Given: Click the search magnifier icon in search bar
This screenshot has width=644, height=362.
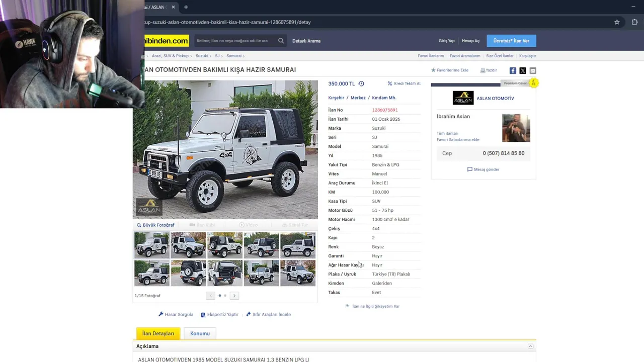Looking at the screenshot, I should 281,41.
